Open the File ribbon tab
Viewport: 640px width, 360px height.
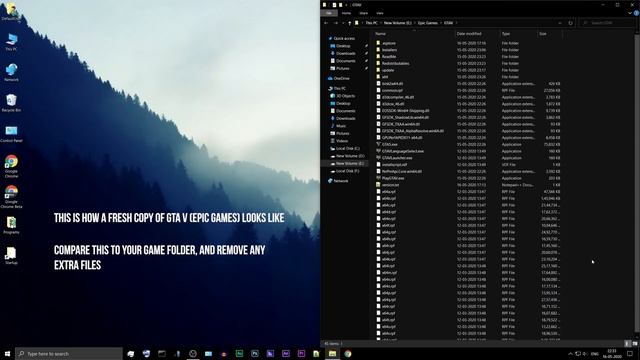(x=329, y=13)
